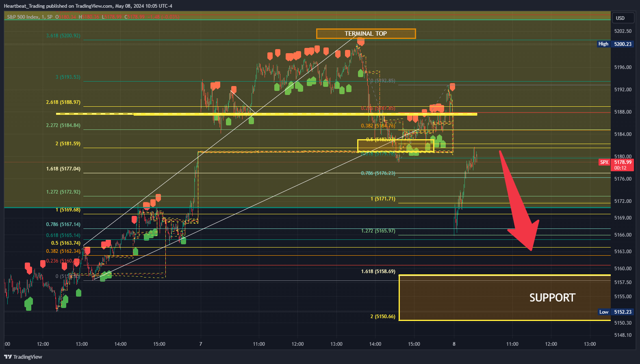This screenshot has height=364, width=640.
Task: Click 5184.00 on the price scale
Action: tap(623, 134)
